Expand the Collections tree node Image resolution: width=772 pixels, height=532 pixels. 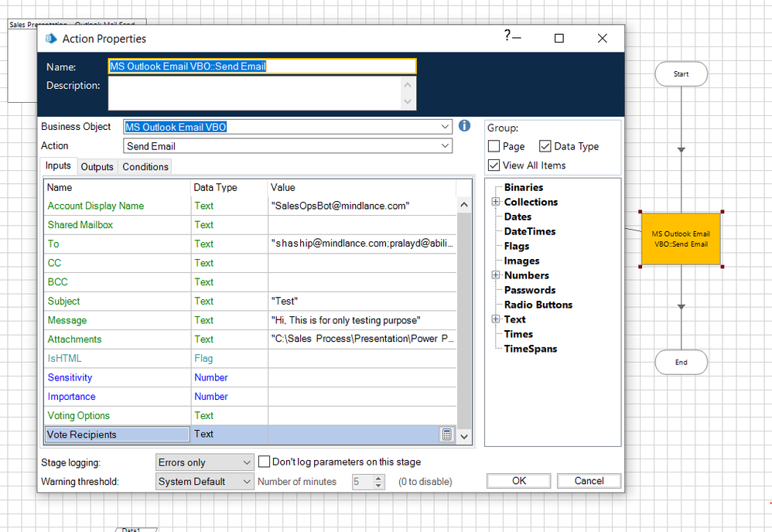[495, 202]
